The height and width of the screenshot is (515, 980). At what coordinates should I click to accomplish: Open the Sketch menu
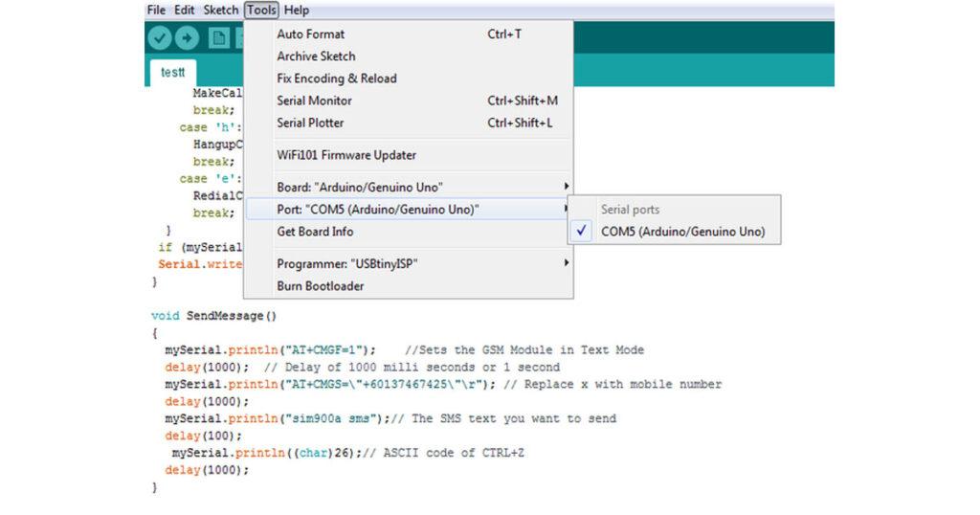tap(221, 11)
